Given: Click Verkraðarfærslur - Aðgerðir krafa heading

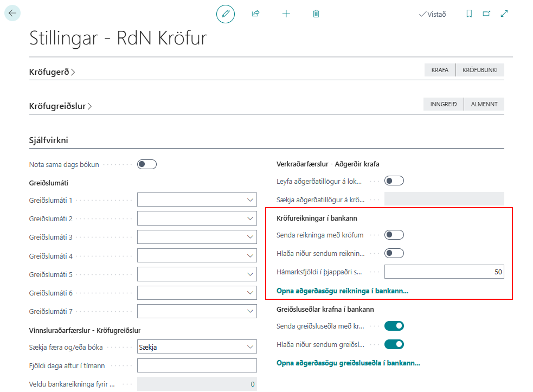Looking at the screenshot, I should click(327, 164).
